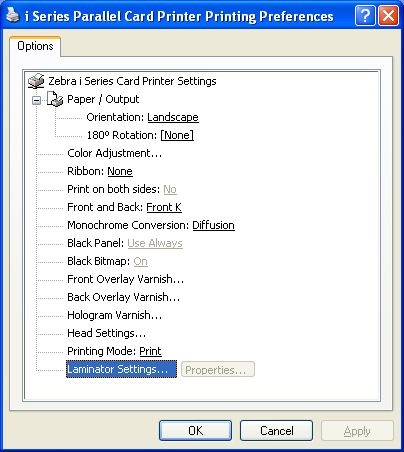The image size is (404, 452).
Task: Click the Properties... button
Action: tap(218, 369)
